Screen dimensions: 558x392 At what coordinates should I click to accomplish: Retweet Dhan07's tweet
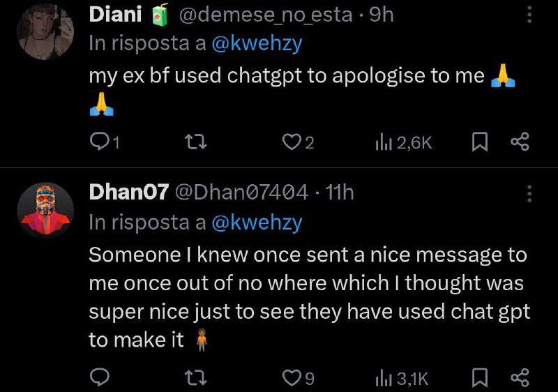coord(197,378)
